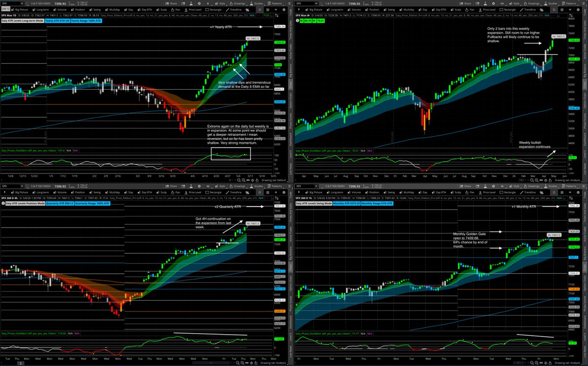Open Studies menu on SPX Max W chart
This screenshot has height=366, width=588.
(550, 3)
